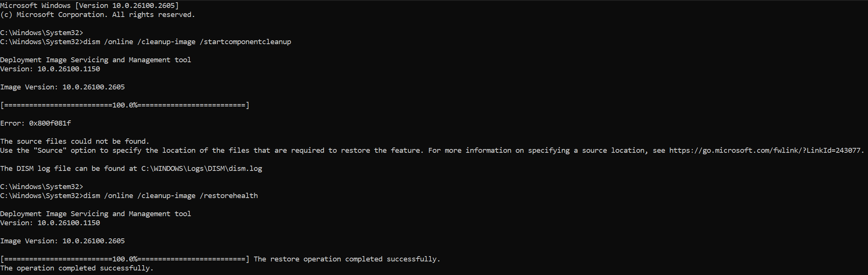Click the progress bar beside the restore operation message

point(125,259)
